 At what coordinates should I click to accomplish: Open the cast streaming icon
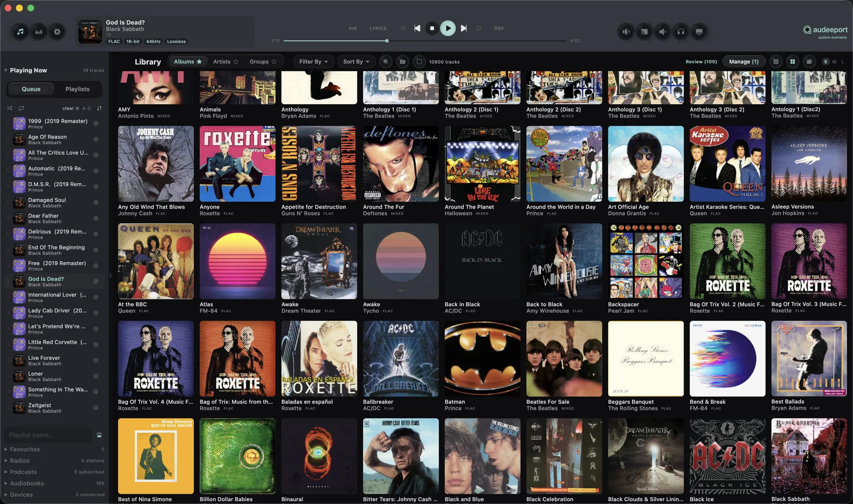pos(644,32)
